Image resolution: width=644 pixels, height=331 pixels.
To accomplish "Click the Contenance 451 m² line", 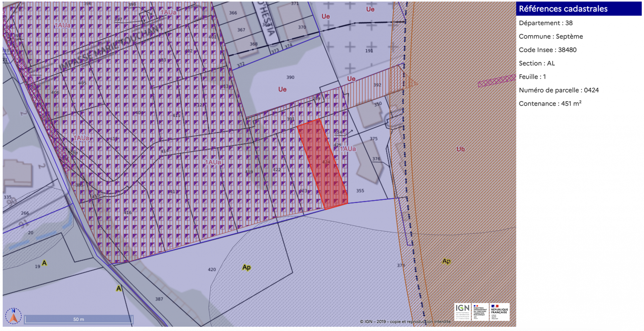I will 550,104.
